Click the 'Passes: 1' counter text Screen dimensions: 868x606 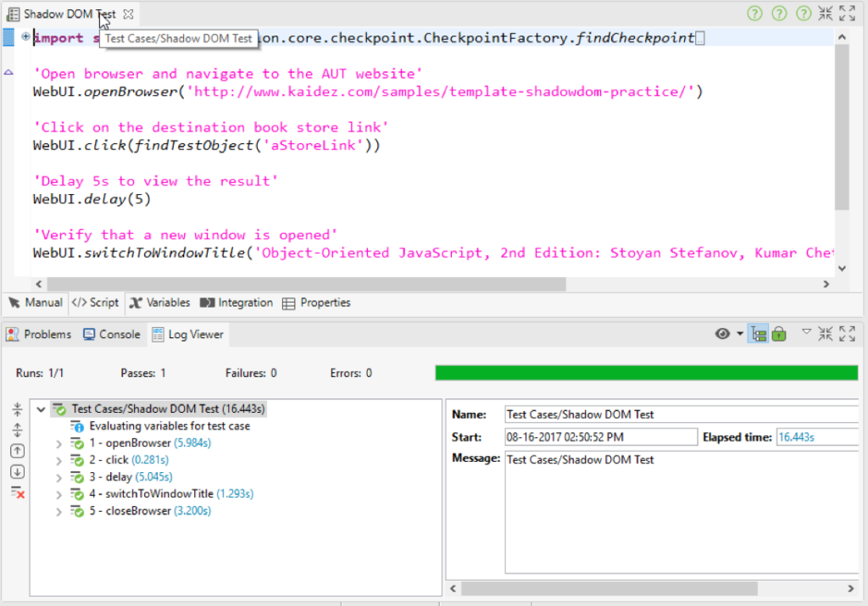click(x=142, y=374)
